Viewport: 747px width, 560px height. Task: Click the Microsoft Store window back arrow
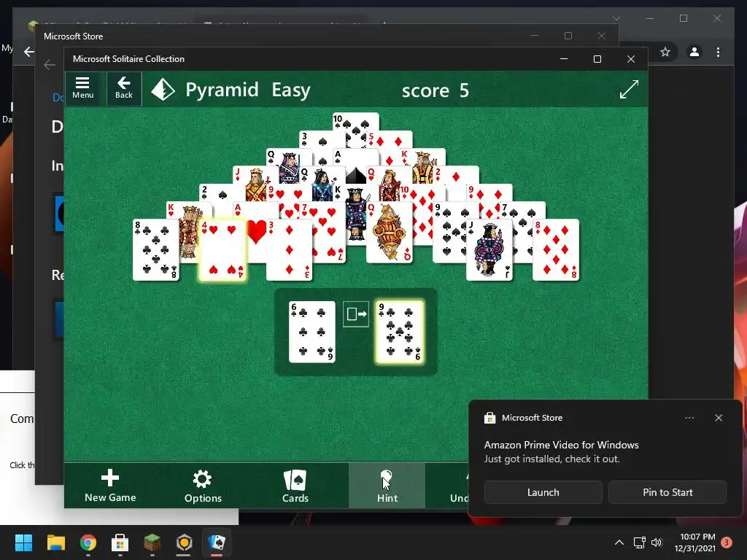coord(50,65)
